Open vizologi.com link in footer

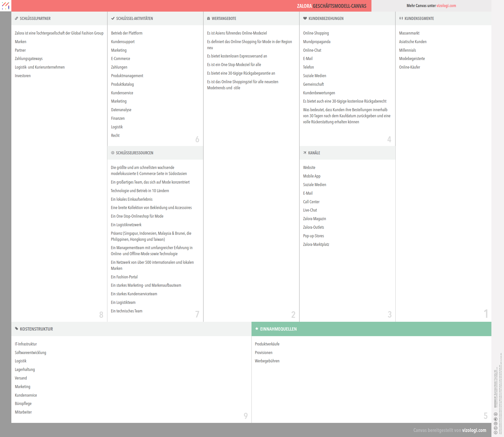[x=474, y=430]
